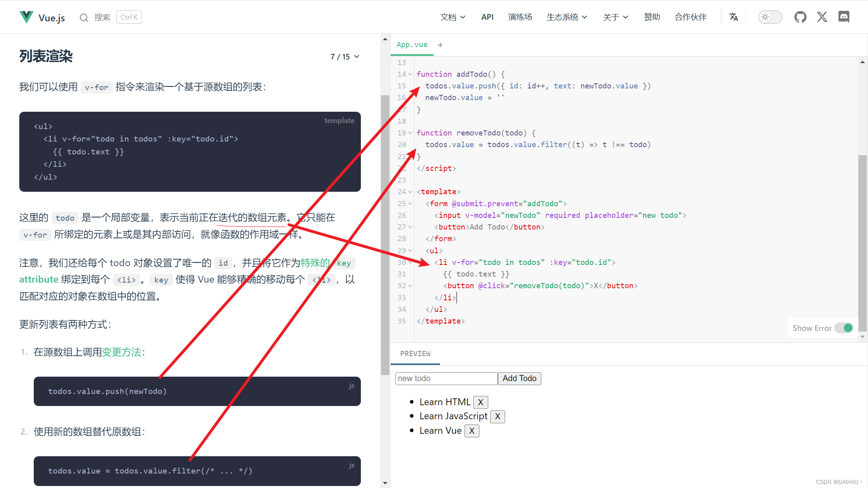Click the Vue.js home title text
This screenshot has width=868, height=488.
52,18
